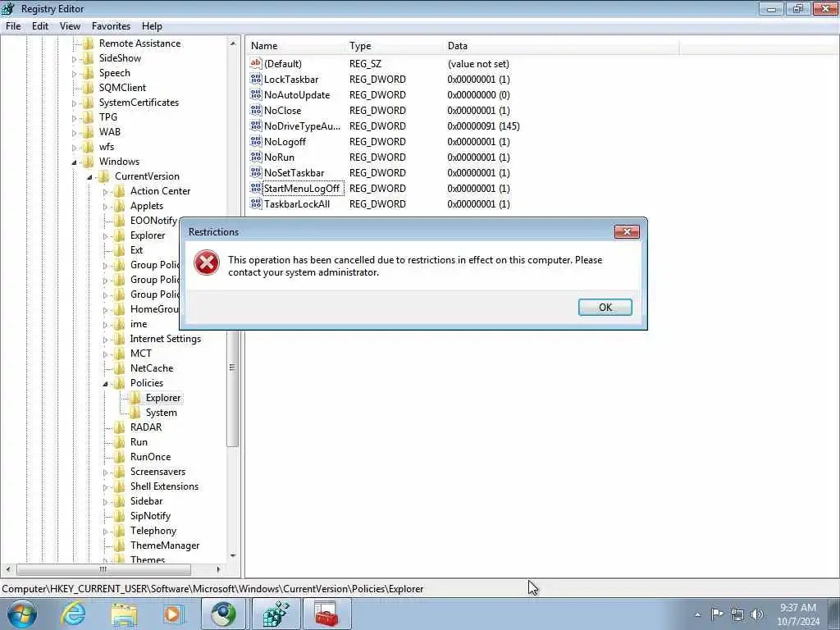Screen dimensions: 840x630
Task: Click the Policies folder icon in tree
Action: [120, 383]
